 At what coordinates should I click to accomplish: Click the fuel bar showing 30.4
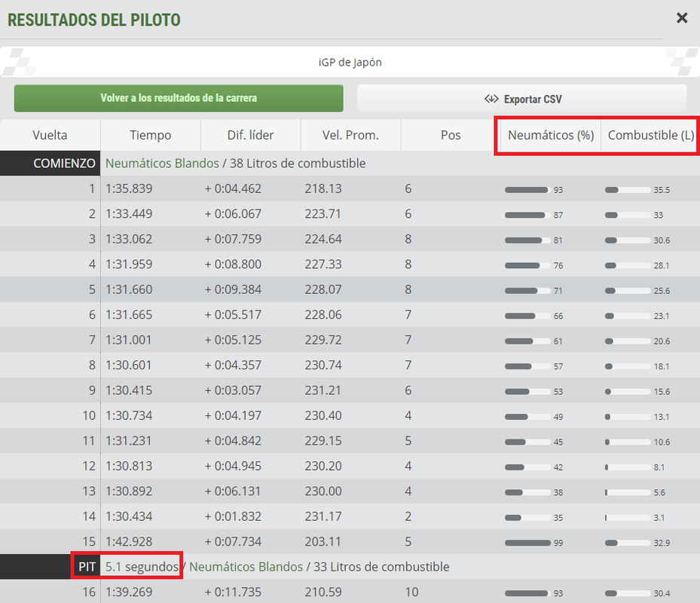(x=628, y=594)
